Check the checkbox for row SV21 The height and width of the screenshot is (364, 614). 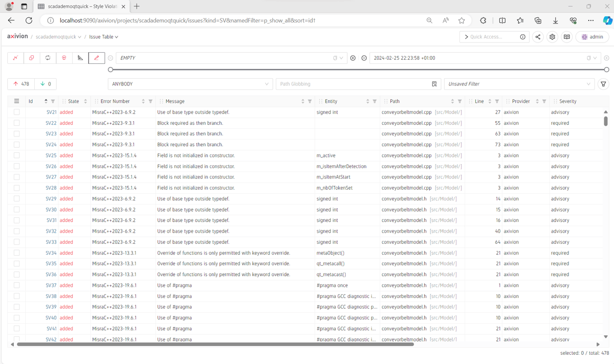(x=17, y=112)
